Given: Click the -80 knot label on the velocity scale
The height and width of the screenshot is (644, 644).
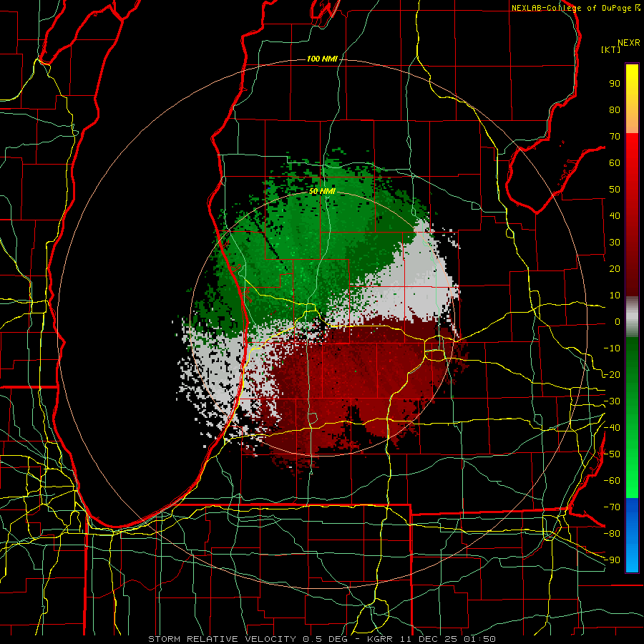Looking at the screenshot, I should pyautogui.click(x=612, y=534).
